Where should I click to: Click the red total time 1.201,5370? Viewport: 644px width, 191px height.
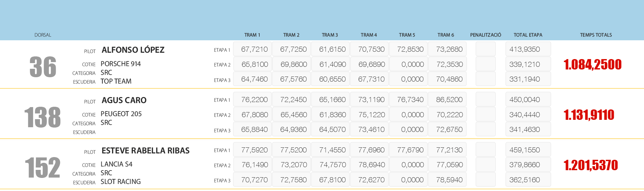click(x=590, y=165)
